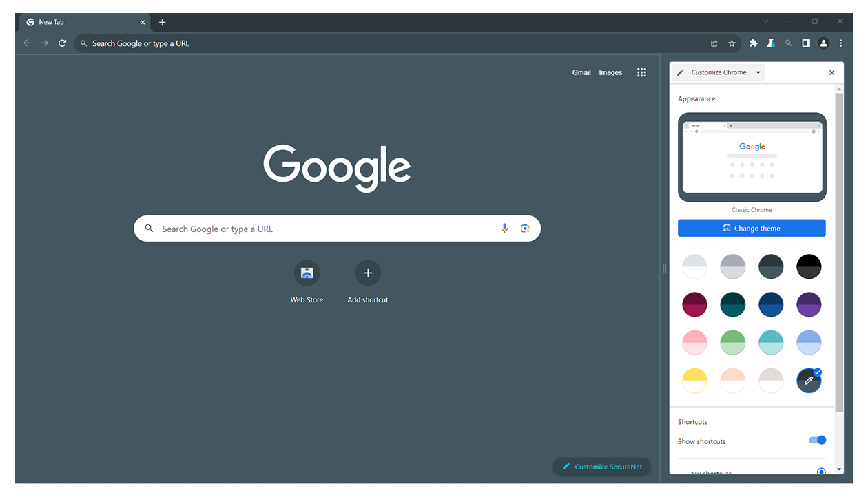Choose the white default color swatch
Viewport: 868px width, 497px height.
tap(694, 266)
